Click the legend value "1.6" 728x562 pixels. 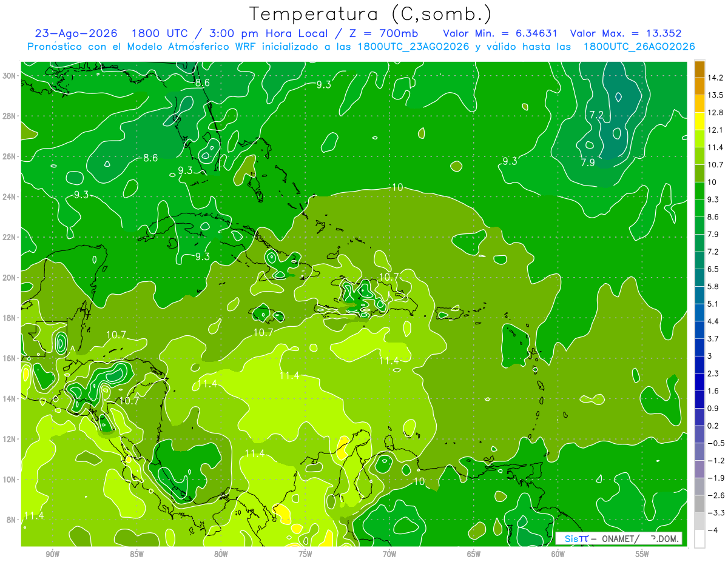click(713, 391)
